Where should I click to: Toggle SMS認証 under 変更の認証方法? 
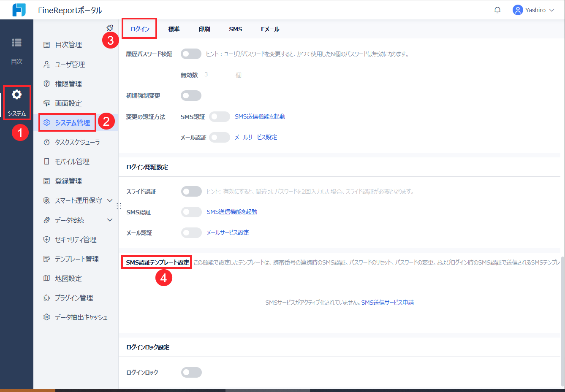(x=220, y=116)
